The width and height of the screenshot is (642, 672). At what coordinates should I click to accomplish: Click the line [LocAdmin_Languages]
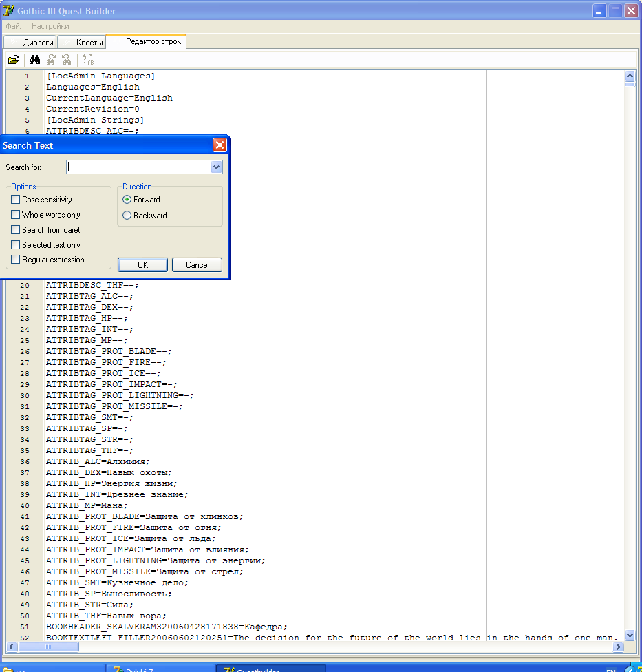pos(100,76)
